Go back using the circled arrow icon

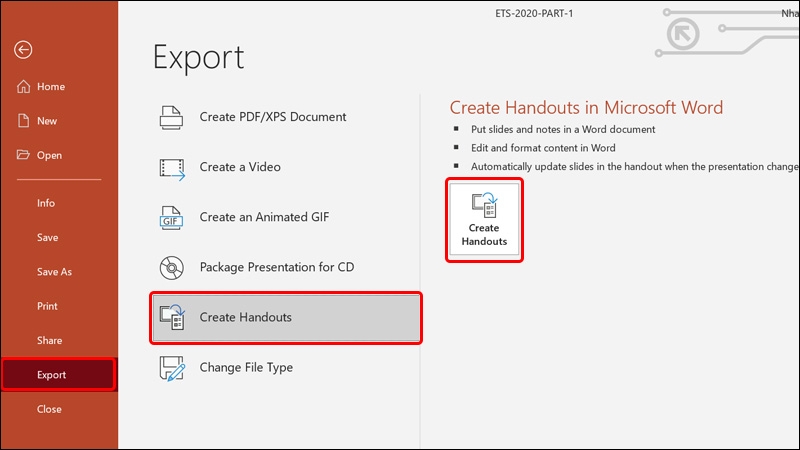[23, 49]
